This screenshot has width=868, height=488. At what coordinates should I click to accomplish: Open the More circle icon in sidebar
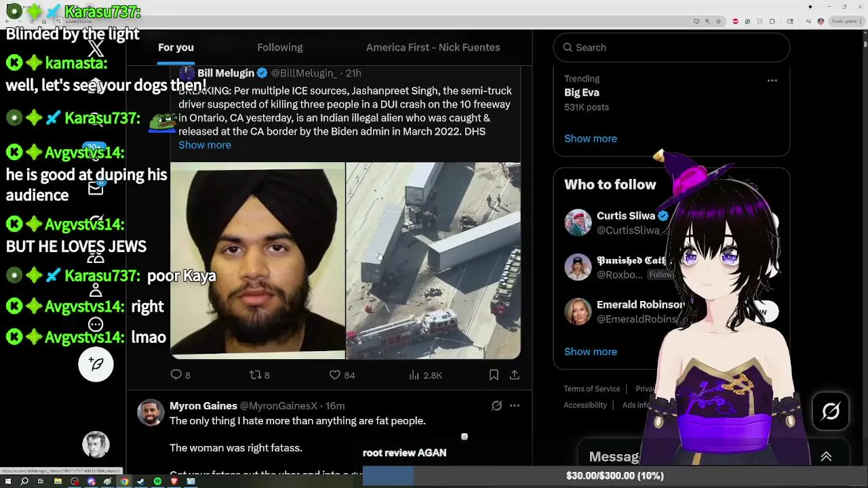coord(96,325)
